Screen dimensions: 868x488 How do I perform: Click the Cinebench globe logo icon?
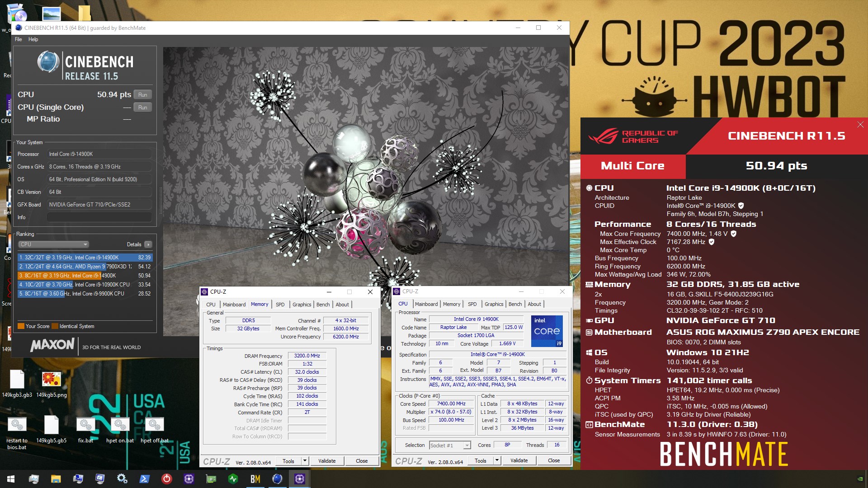click(48, 62)
